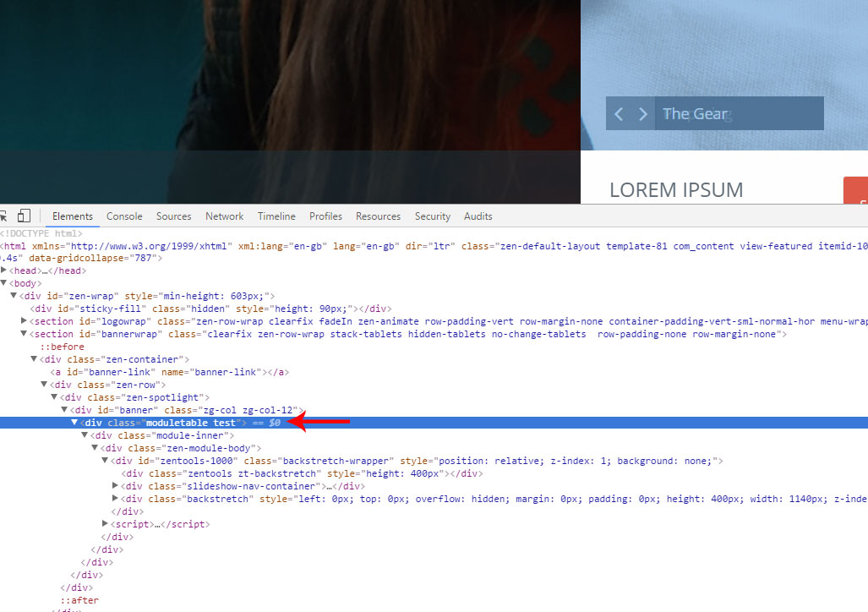Viewport: 868px width, 612px height.
Task: Expand the slideshow-nav-container div node
Action: (x=115, y=485)
